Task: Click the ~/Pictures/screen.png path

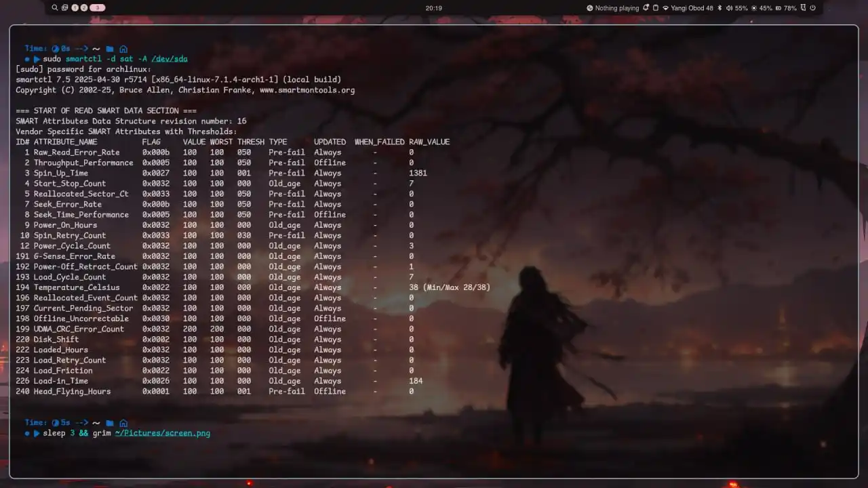Action: click(163, 433)
